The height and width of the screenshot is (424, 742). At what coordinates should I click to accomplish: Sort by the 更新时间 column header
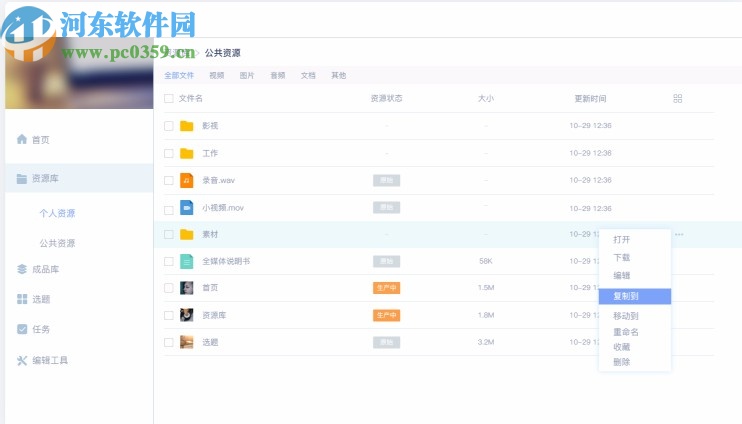coord(590,98)
